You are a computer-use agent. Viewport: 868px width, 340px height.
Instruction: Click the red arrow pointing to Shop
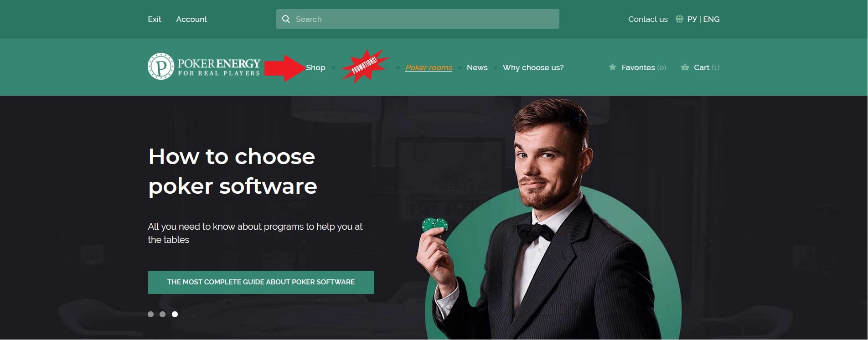pyautogui.click(x=284, y=68)
